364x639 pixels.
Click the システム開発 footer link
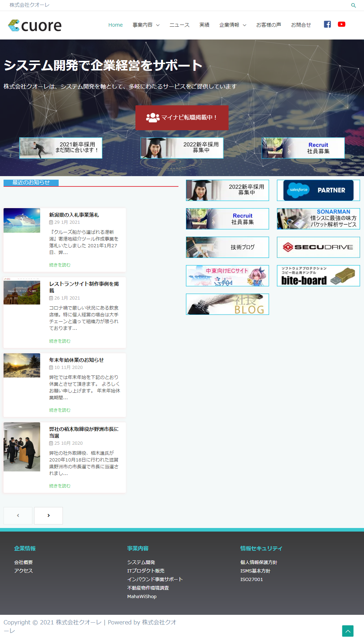click(x=141, y=562)
